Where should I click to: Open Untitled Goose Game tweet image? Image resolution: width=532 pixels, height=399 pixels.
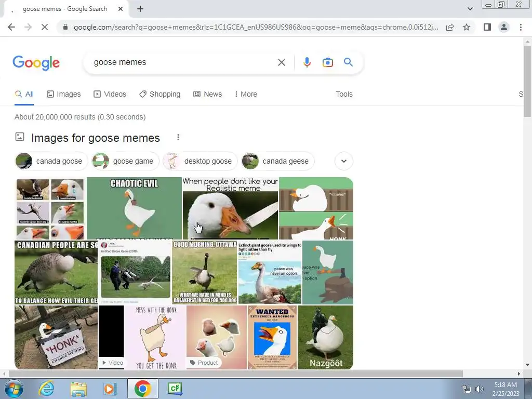click(135, 272)
